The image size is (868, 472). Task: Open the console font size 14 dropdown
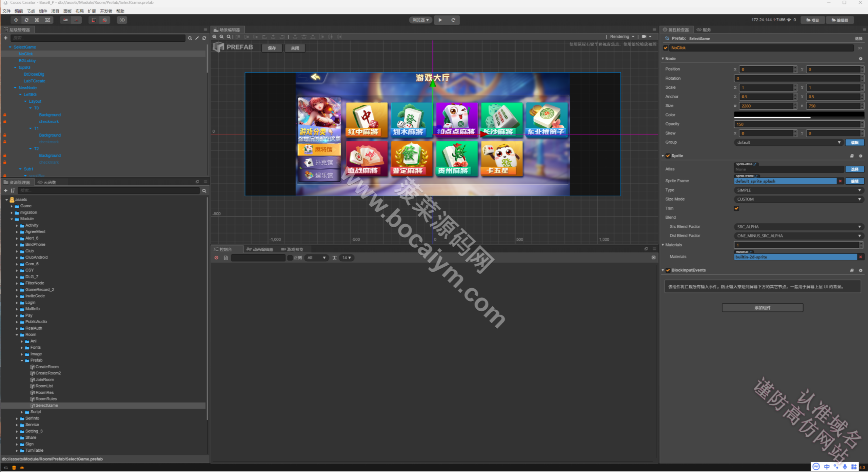tap(347, 258)
